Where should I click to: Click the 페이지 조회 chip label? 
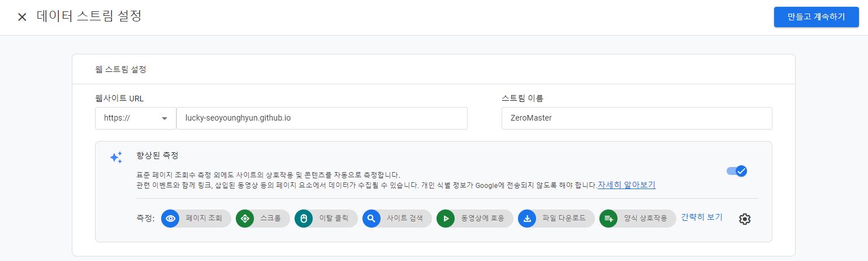coord(204,219)
